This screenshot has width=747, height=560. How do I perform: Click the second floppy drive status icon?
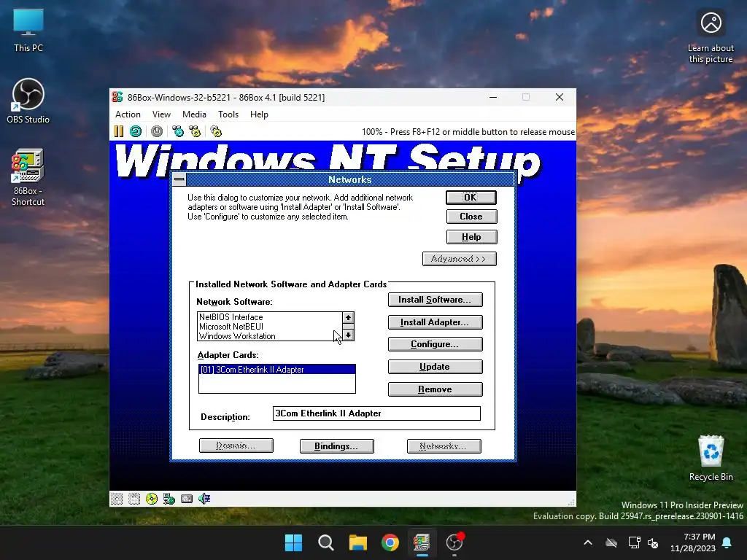point(134,499)
